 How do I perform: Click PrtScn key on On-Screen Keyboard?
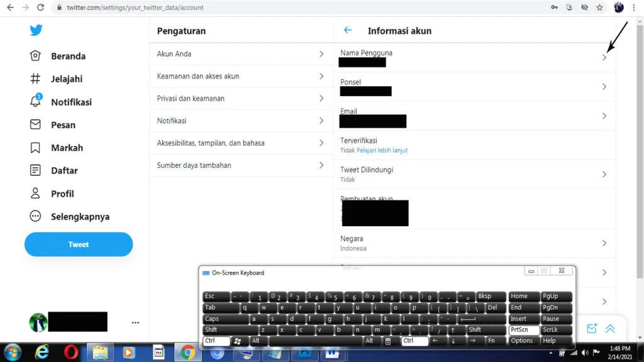click(523, 329)
